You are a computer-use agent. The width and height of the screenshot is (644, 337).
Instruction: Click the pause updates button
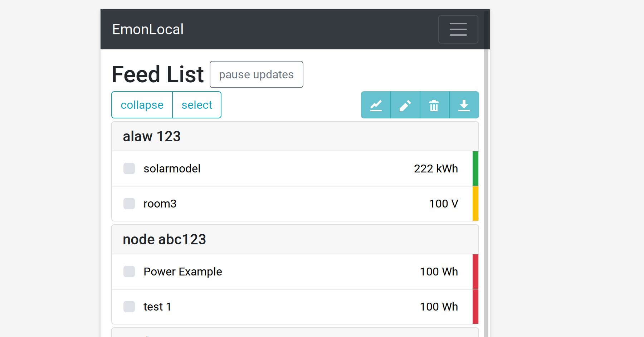coord(256,74)
